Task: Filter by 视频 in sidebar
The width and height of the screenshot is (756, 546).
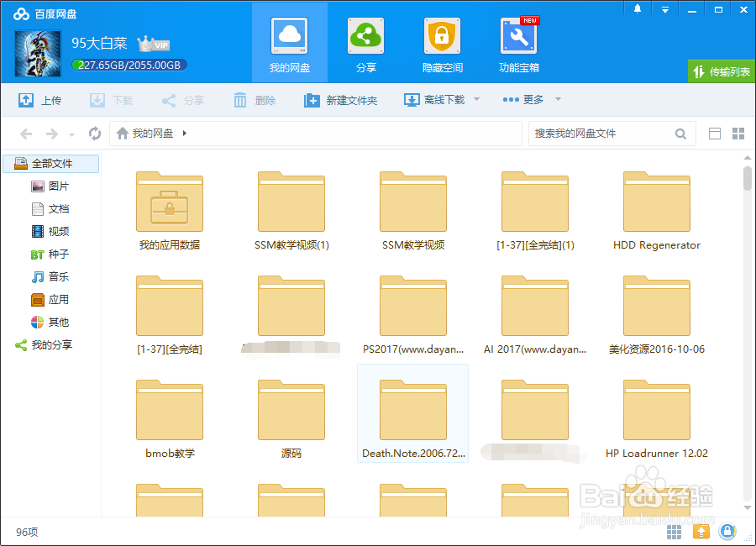Action: point(50,232)
